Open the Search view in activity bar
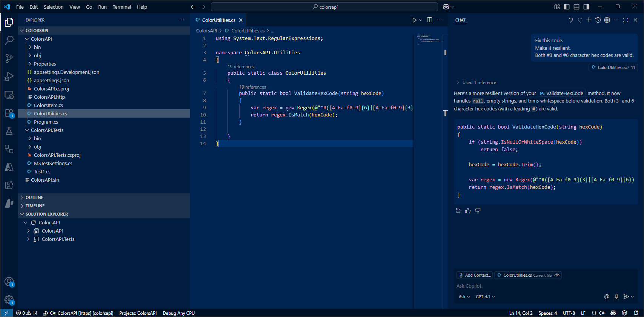Viewport: 644px width, 317px height. coord(9,40)
